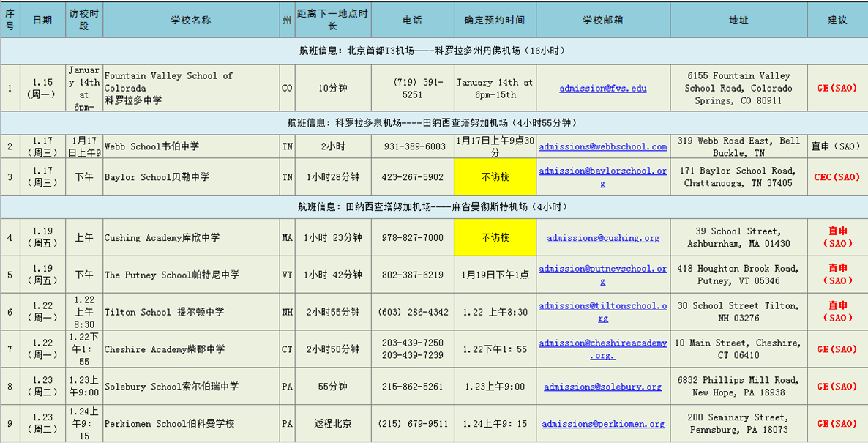
Task: Select Cheshire Academy柴郡中学 cell
Action: 191,349
